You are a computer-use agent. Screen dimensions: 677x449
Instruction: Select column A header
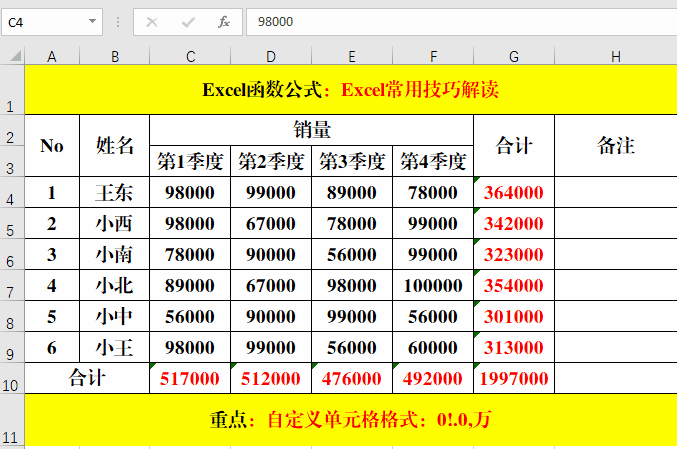tap(52, 56)
